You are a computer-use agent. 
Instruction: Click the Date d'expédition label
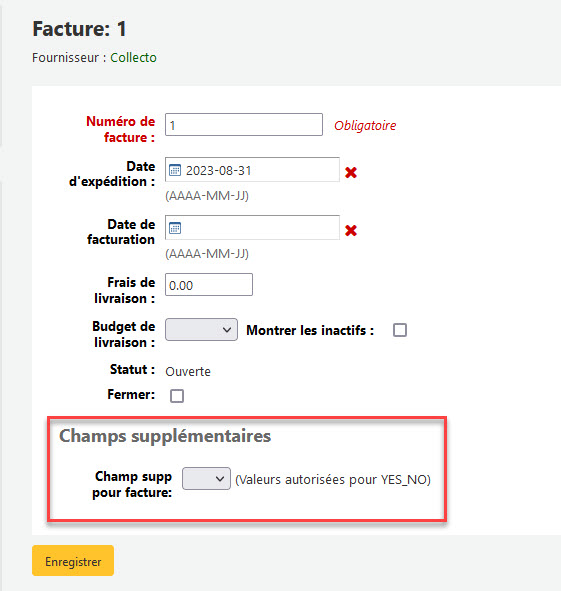pos(112,174)
